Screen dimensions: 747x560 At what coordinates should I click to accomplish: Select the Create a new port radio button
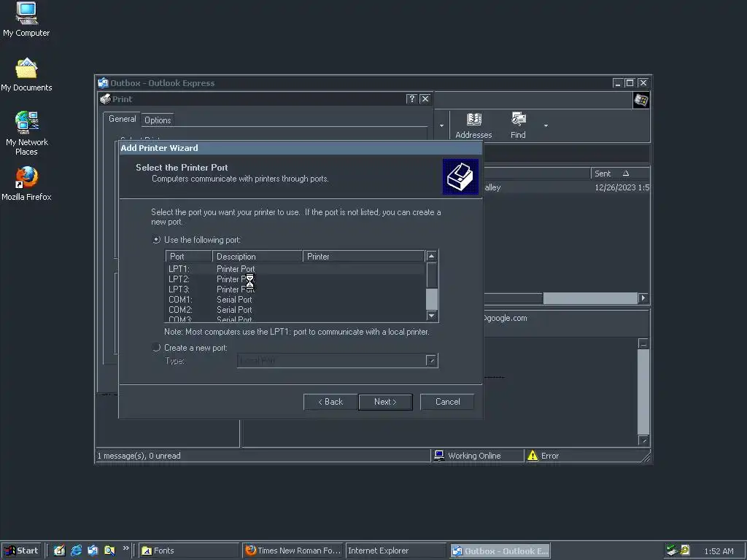[x=156, y=348]
